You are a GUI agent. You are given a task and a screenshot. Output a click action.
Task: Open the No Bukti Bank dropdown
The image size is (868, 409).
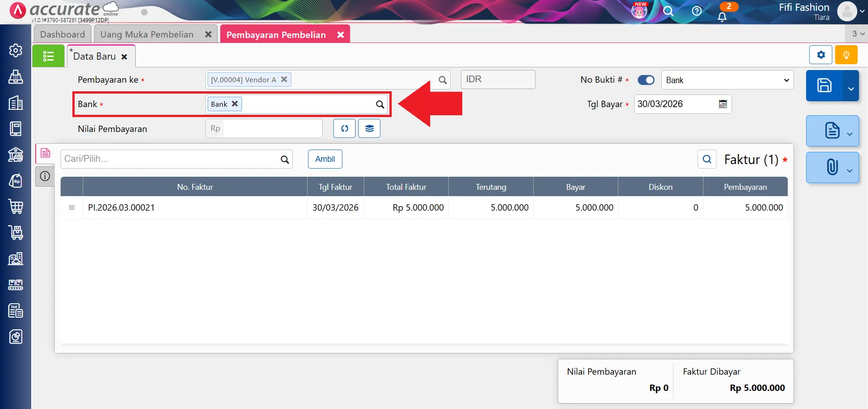click(727, 80)
